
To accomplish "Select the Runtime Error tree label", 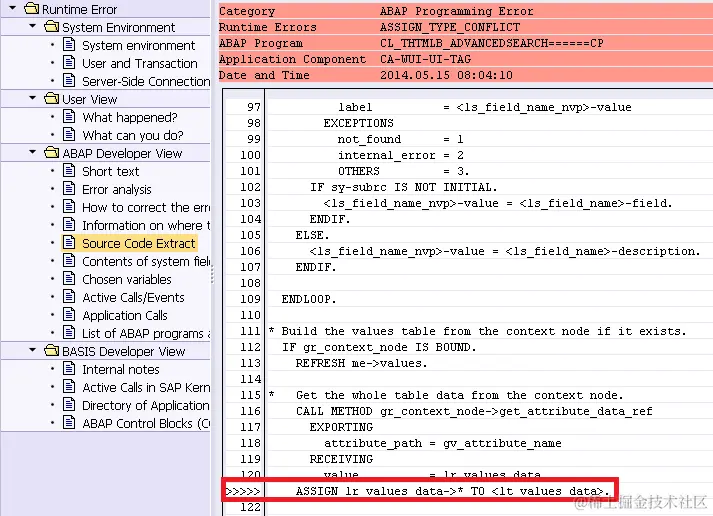I will (x=80, y=9).
